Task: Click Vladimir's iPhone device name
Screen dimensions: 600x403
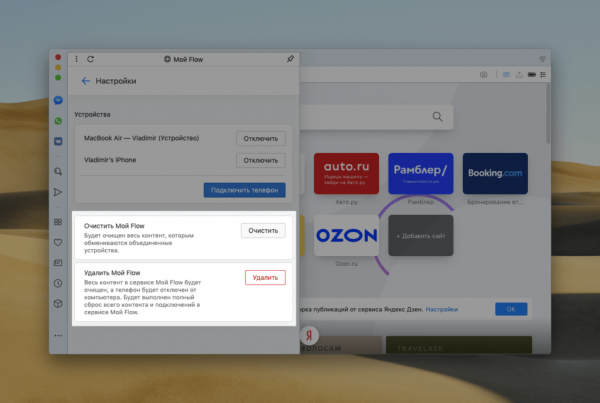Action: point(110,160)
